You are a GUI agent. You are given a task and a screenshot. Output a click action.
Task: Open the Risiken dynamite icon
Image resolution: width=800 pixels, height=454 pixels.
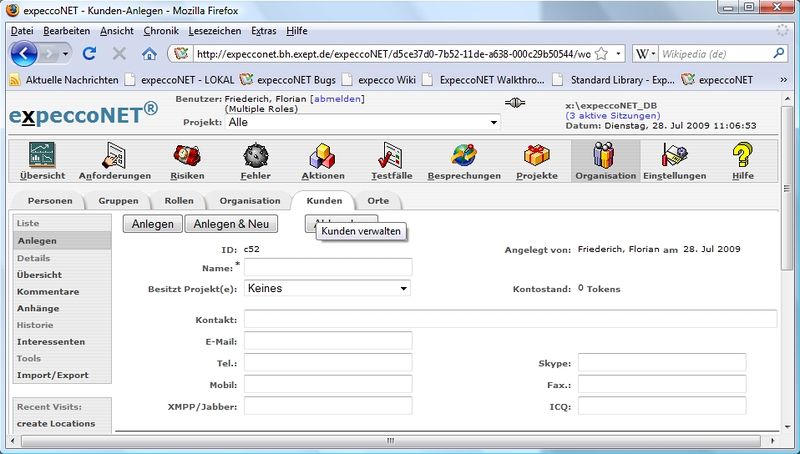pyautogui.click(x=187, y=156)
